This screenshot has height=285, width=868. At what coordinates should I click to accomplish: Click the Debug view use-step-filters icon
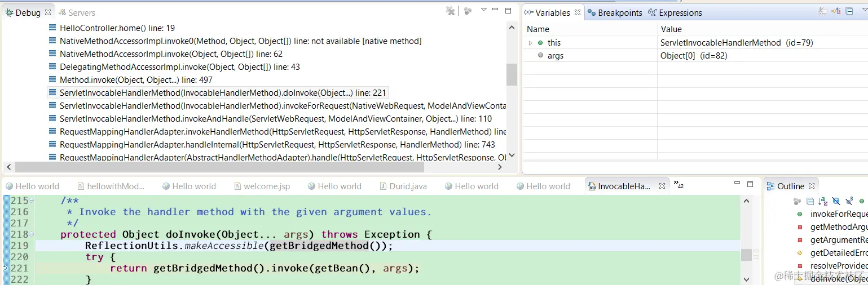coord(468,11)
